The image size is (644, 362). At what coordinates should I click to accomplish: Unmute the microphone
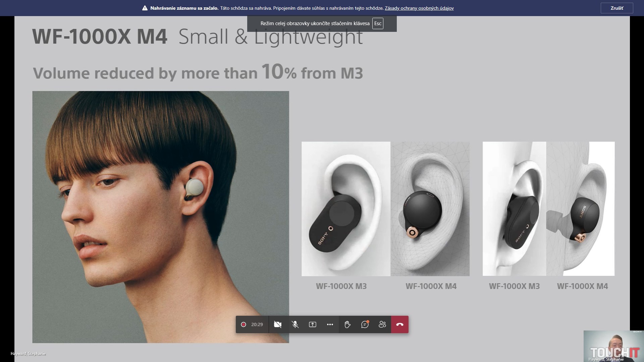[295, 324]
